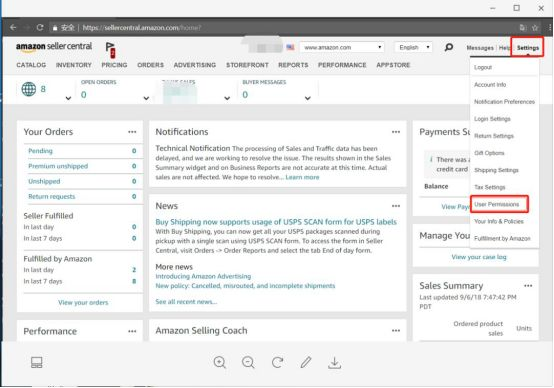Image resolution: width=554 pixels, height=388 pixels.
Task: Click See all recent news link
Action: (x=186, y=301)
